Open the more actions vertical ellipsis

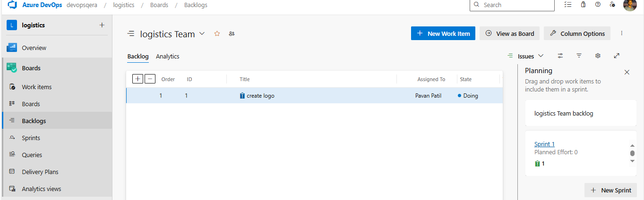tap(622, 33)
